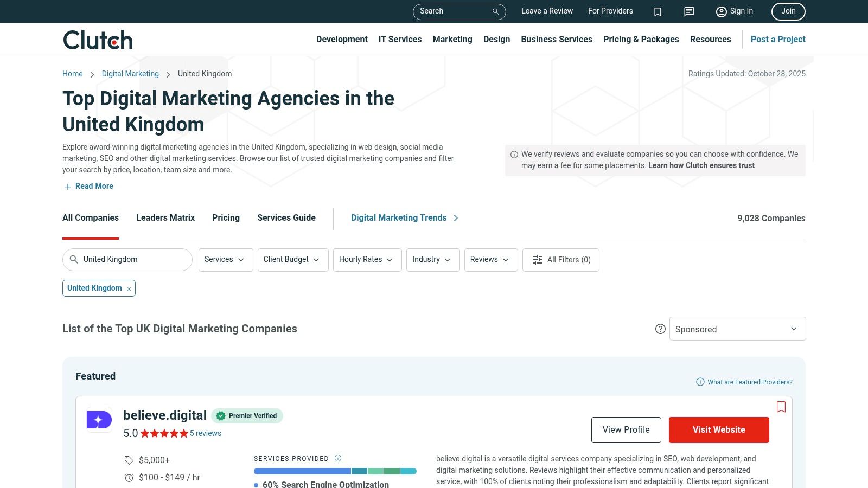
Task: Click the search magnifier icon in header
Action: pos(495,11)
